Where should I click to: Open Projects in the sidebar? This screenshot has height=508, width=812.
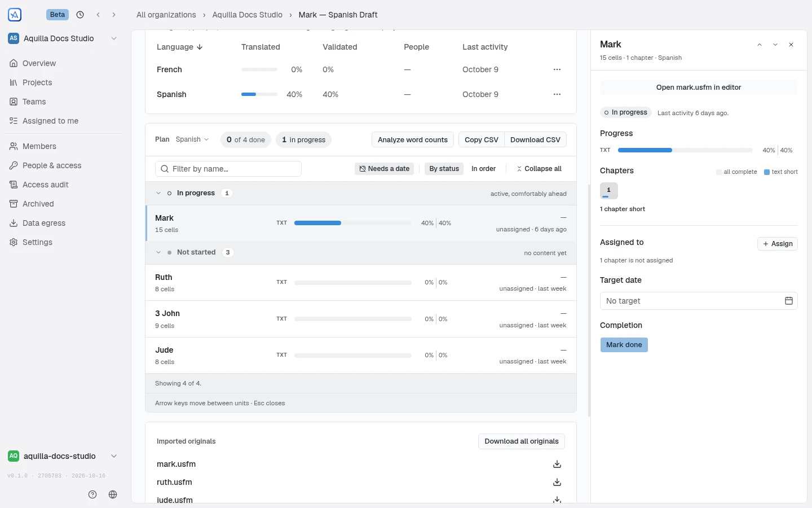(63, 82)
